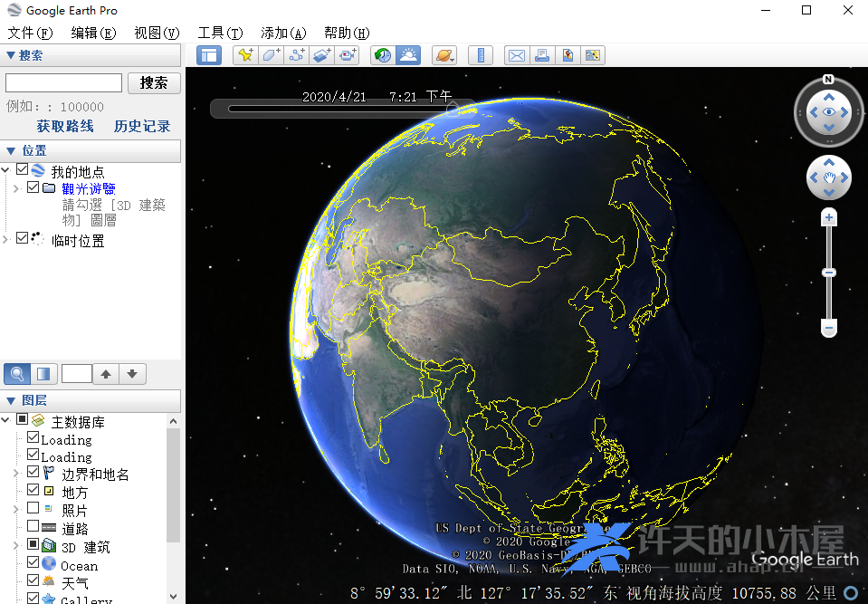
Task: Switch between Earth, Sky and planets icon
Action: click(444, 55)
